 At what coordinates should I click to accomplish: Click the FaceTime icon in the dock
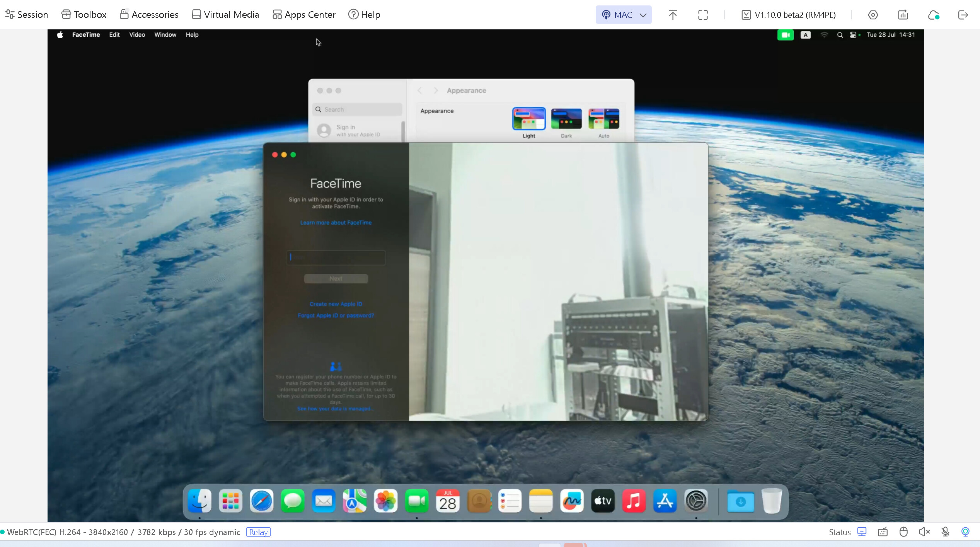[417, 501]
